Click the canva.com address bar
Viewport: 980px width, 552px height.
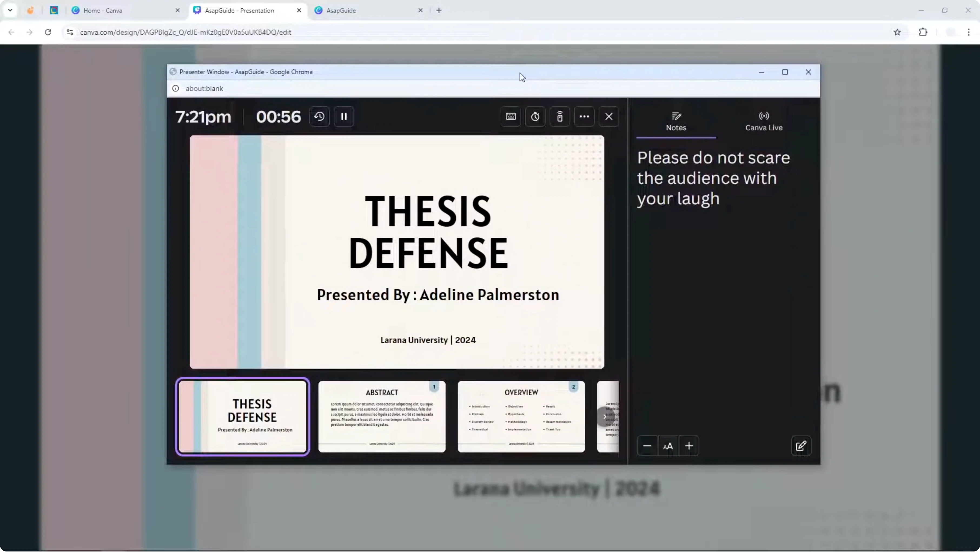click(x=483, y=32)
